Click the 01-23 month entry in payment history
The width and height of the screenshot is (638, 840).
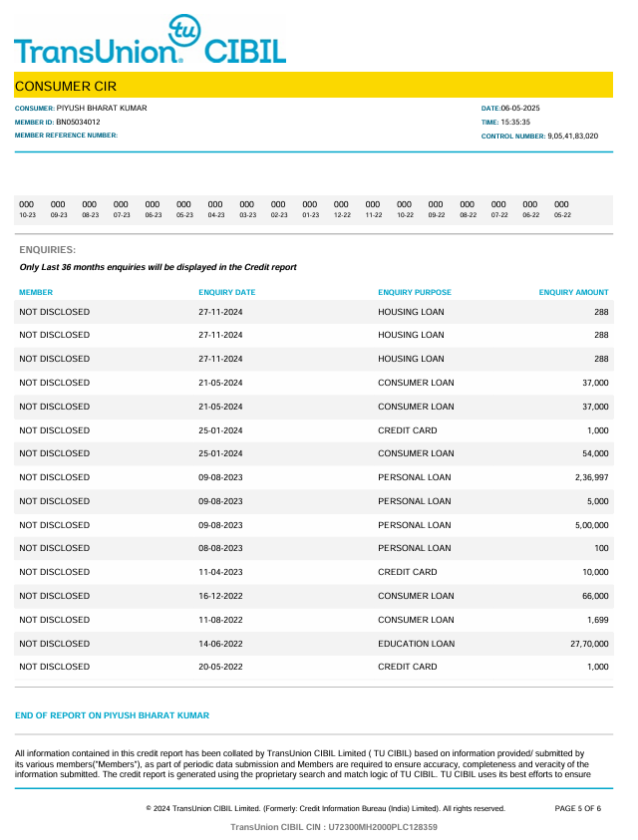(310, 209)
